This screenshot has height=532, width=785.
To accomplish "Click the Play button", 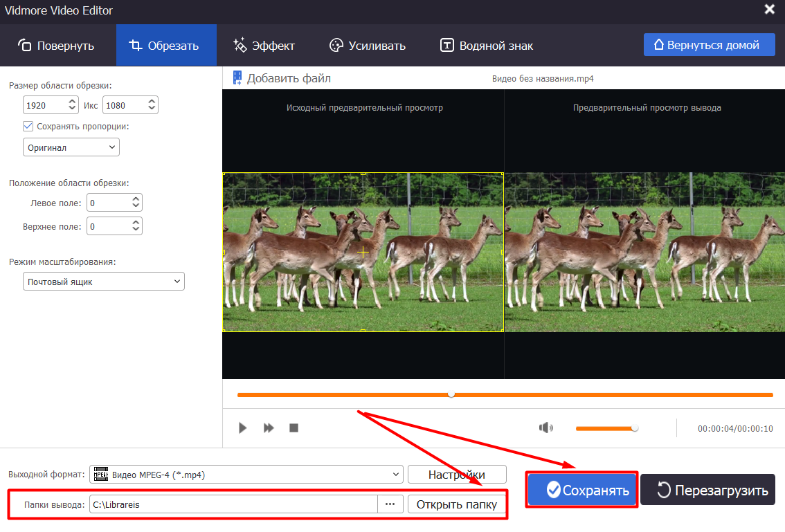I will [x=242, y=428].
